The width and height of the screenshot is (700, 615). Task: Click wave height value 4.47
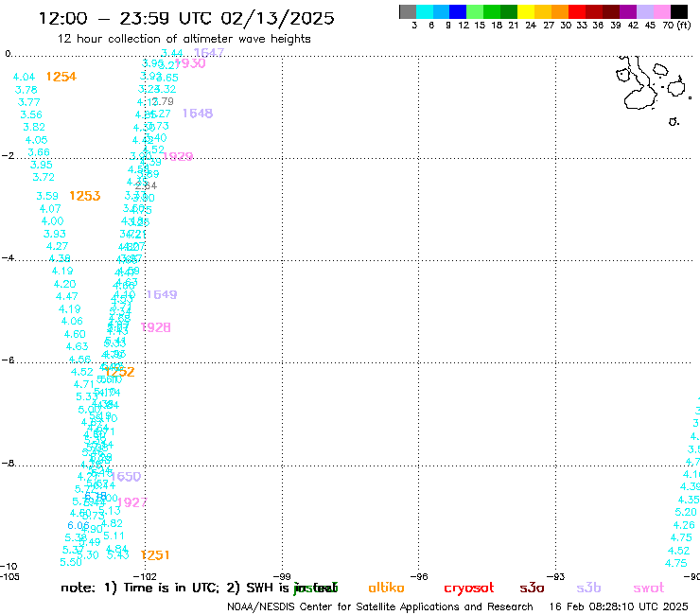click(x=67, y=296)
